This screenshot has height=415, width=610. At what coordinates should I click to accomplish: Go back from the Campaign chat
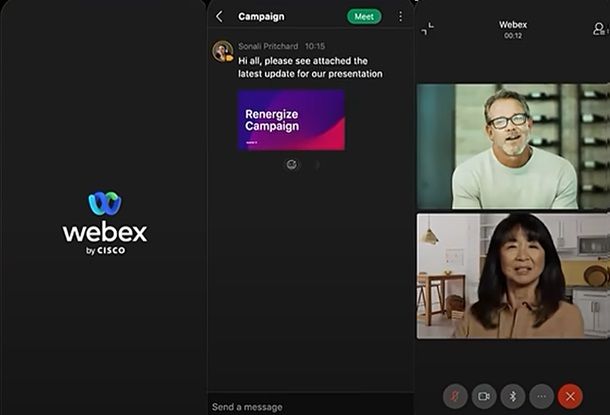(219, 16)
